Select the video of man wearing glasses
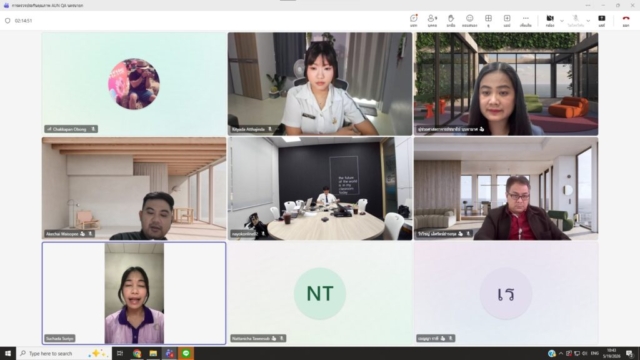Image resolution: width=640 pixels, height=360 pixels. coord(506,188)
